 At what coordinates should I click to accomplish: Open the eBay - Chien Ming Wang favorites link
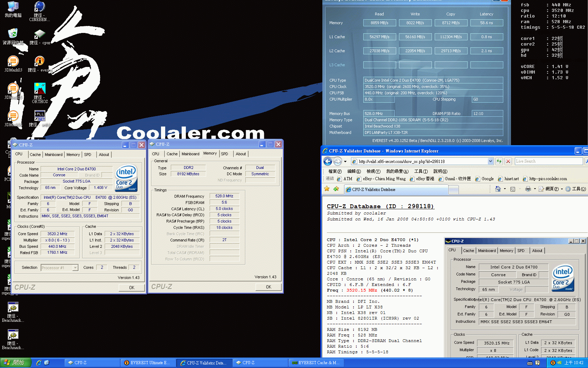point(381,179)
